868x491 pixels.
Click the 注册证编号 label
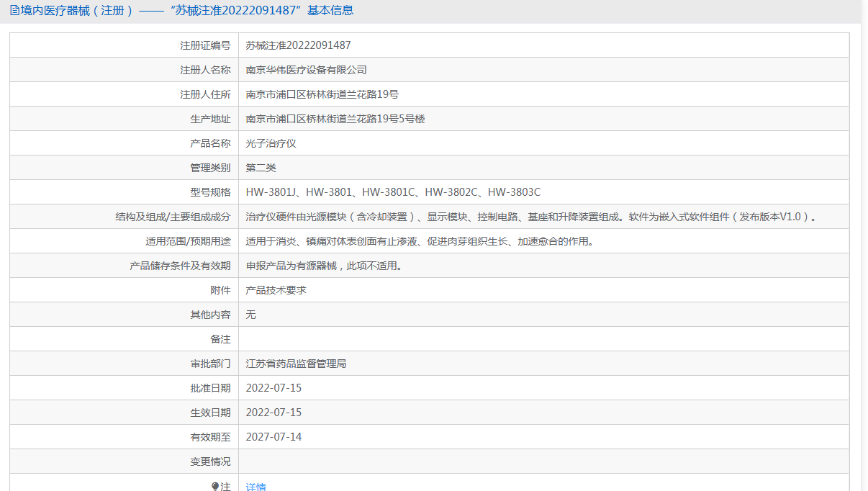pos(205,45)
